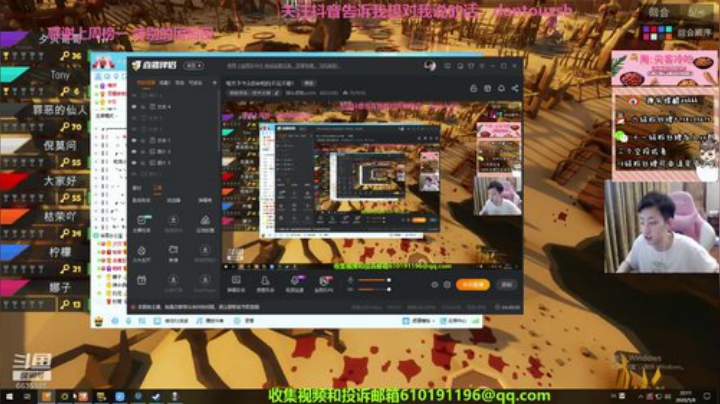
Task: Click the calendar-like icon in third grid row
Action: coord(141,281)
